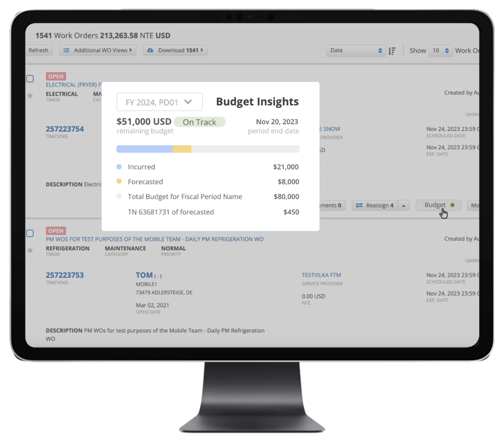This screenshot has height=441, width=504.
Task: Click the Mar 02, 2021 open date
Action: [153, 305]
